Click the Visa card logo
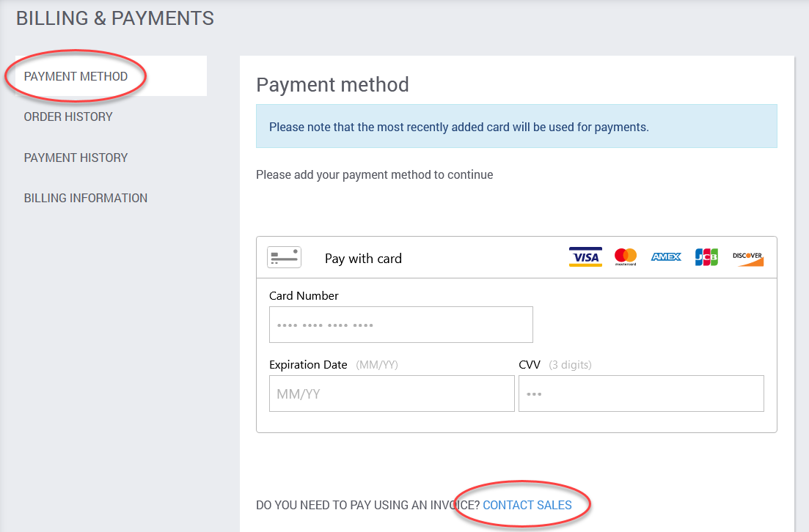Image resolution: width=809 pixels, height=532 pixels. (585, 256)
